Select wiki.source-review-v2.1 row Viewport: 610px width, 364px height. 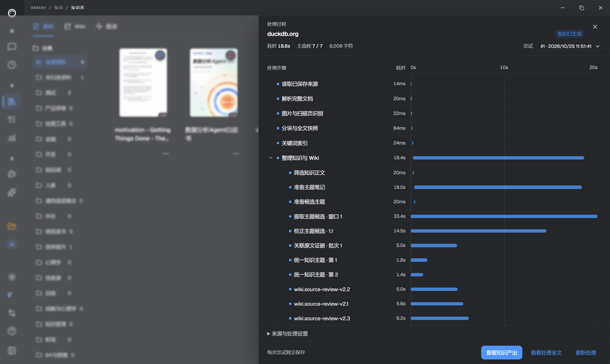(436, 304)
